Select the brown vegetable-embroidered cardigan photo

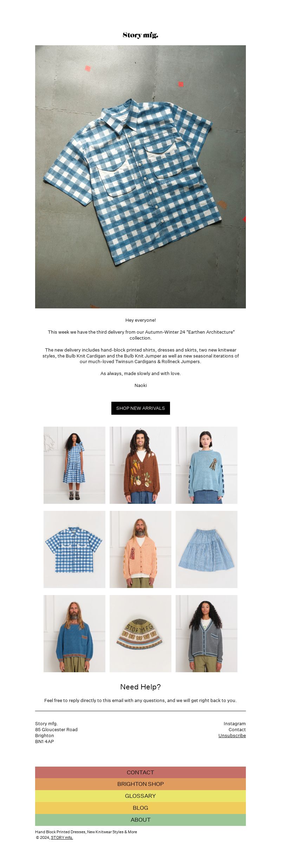coord(140,465)
